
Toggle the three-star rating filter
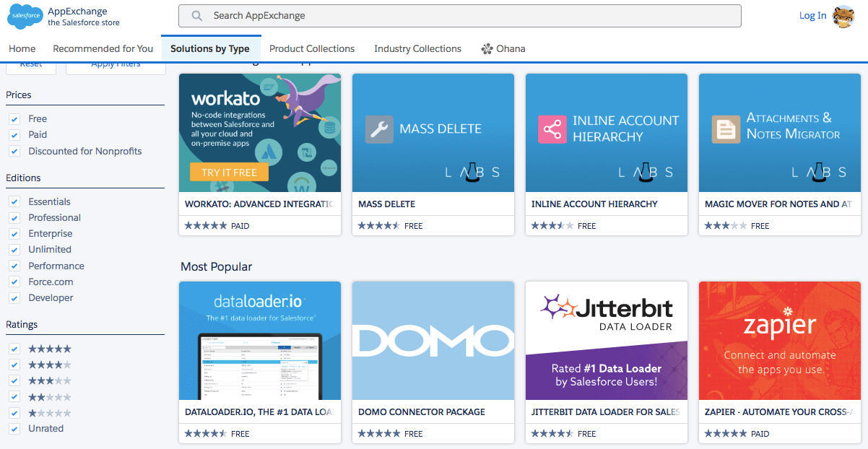(x=14, y=380)
